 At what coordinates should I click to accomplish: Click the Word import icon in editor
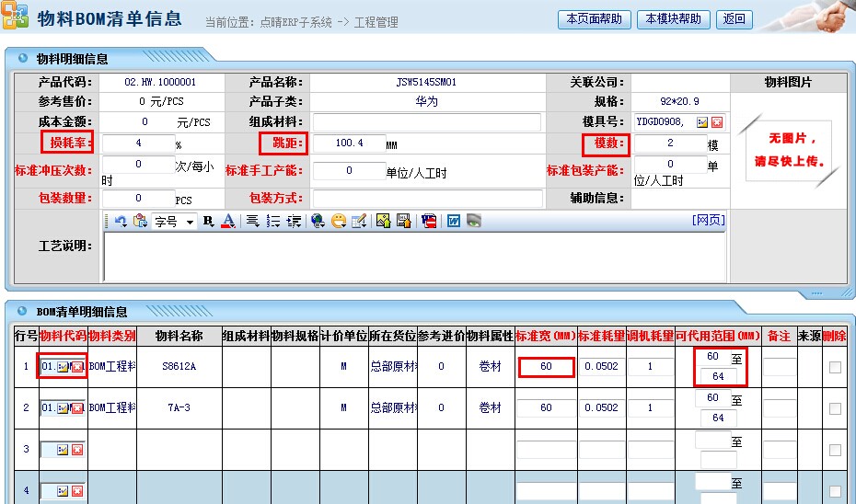pos(454,221)
